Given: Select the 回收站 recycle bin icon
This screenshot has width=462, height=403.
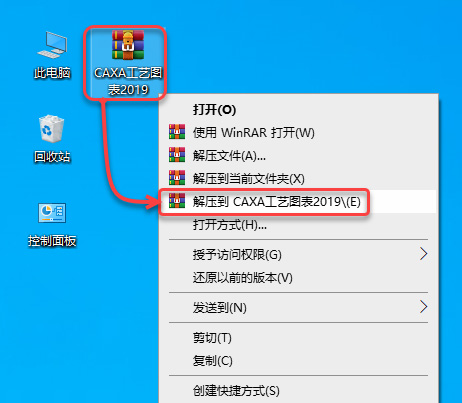Looking at the screenshot, I should 52,139.
